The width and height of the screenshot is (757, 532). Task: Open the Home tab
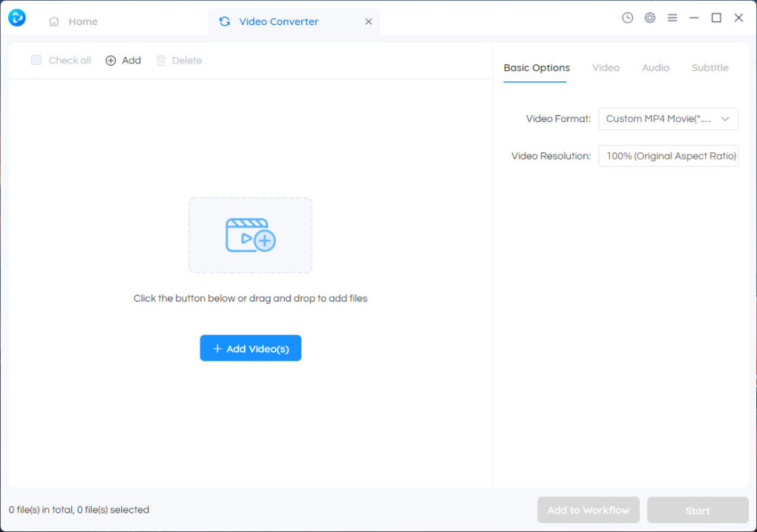73,21
